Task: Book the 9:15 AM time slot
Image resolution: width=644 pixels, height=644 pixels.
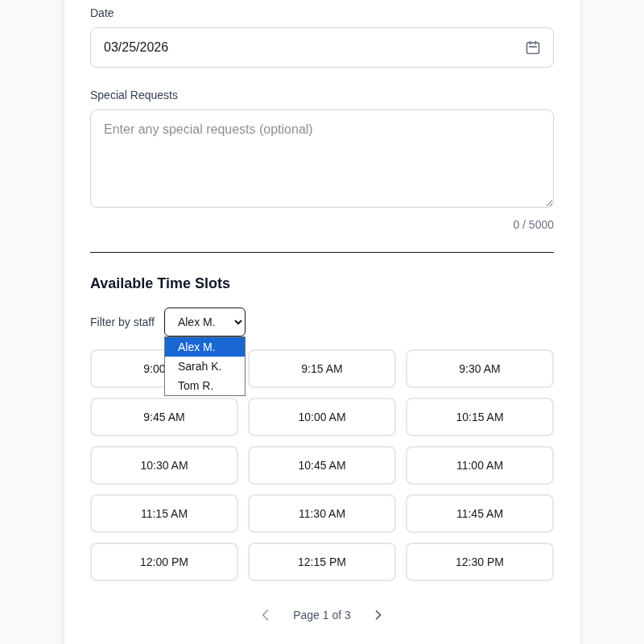Action: tap(322, 369)
